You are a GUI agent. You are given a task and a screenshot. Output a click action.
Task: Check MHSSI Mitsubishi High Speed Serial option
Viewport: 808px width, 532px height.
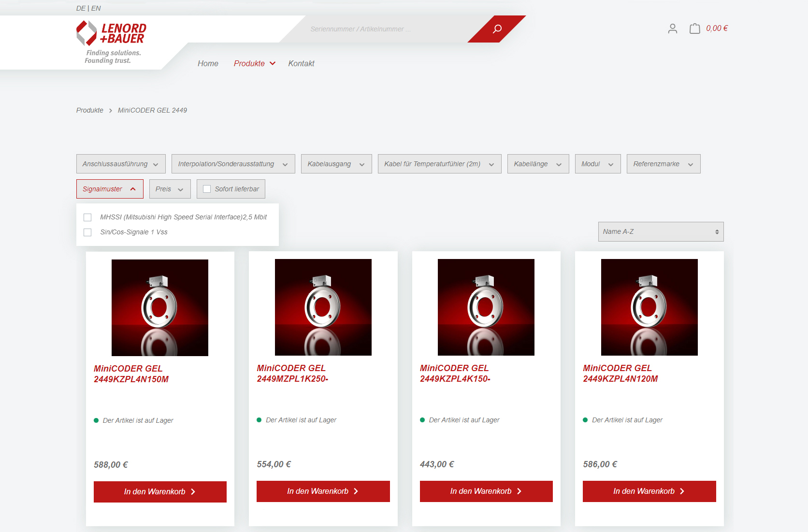87,217
